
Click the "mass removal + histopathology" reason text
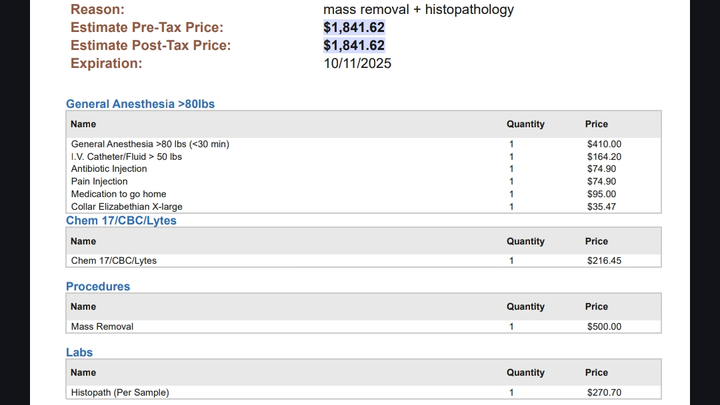pos(418,10)
